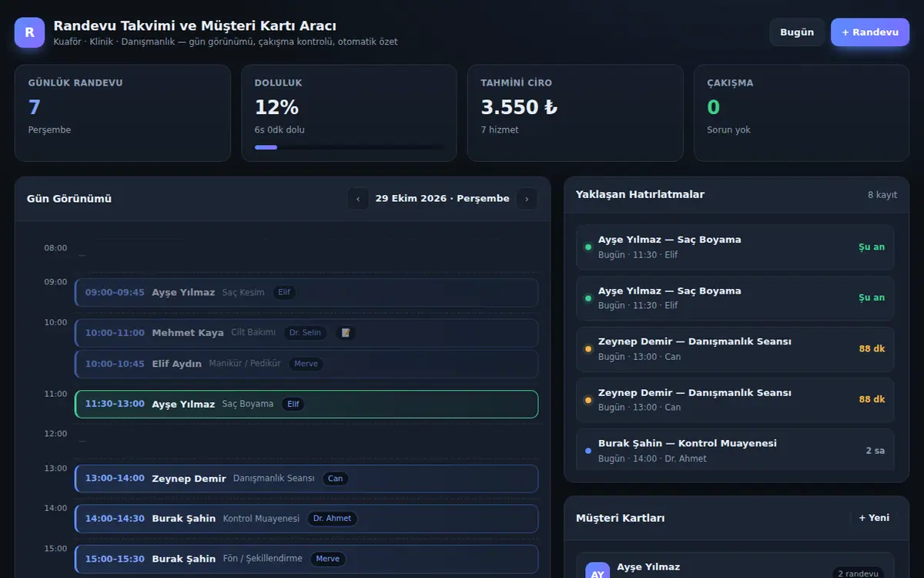
Task: Click the '6s 0dk dolu' occupancy text
Action: tap(280, 130)
